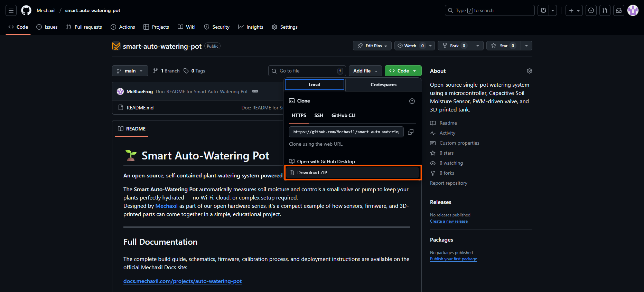The height and width of the screenshot is (292, 644).
Task: Open the Insights tab
Action: click(251, 27)
